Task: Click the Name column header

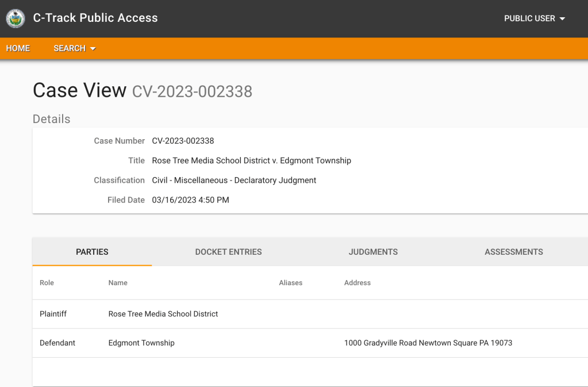Action: click(118, 283)
